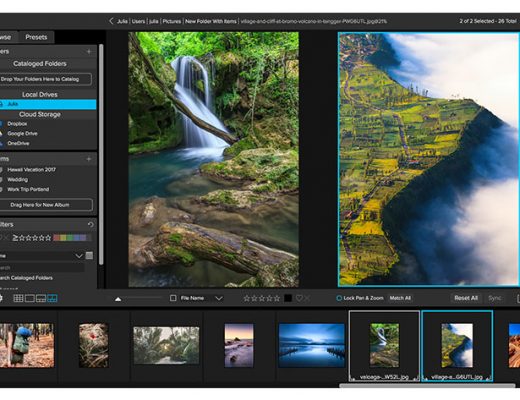Open the Hawaii Vacation 2017 album
Screen dimensions: 520x400
click(31, 170)
